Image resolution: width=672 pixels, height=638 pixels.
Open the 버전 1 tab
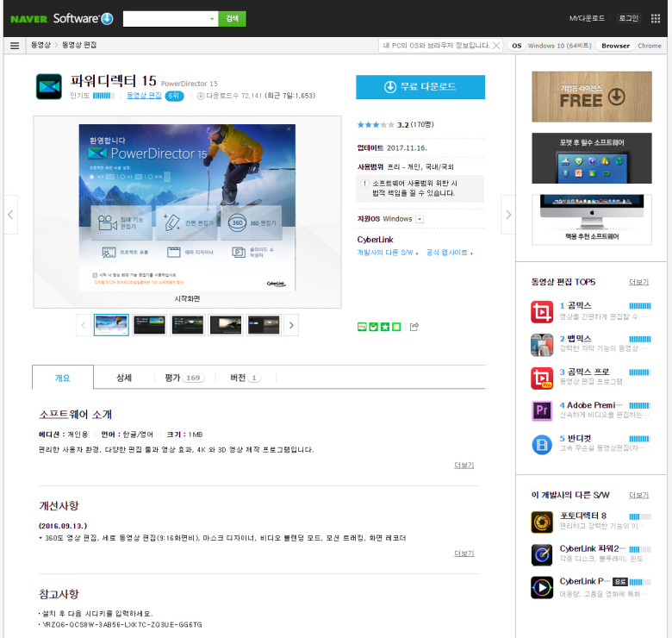point(246,378)
